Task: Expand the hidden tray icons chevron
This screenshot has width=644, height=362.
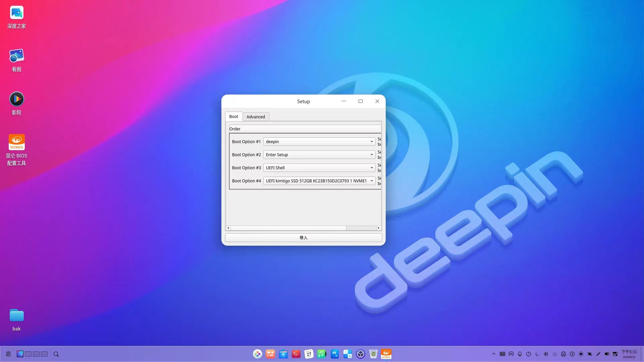Action: tap(494, 354)
